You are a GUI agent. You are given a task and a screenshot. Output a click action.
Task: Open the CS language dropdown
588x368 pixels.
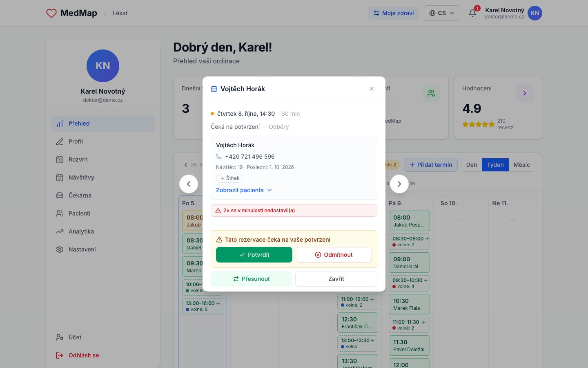click(442, 13)
